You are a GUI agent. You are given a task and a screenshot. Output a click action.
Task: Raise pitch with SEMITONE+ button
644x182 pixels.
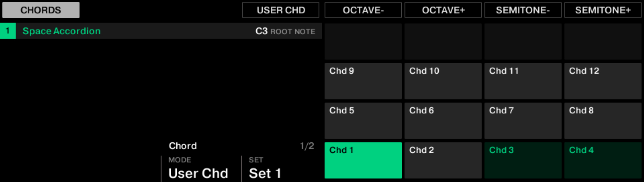click(x=603, y=10)
